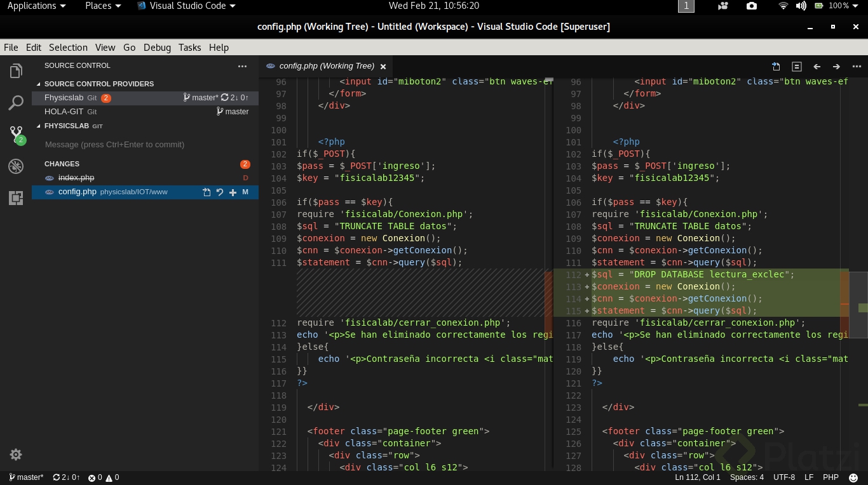The width and height of the screenshot is (868, 485).
Task: Click UTF-8 encoding in status bar
Action: tap(784, 477)
